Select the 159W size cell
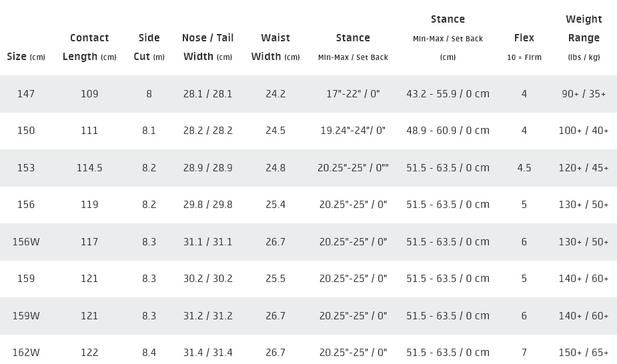617x364 pixels. click(26, 316)
